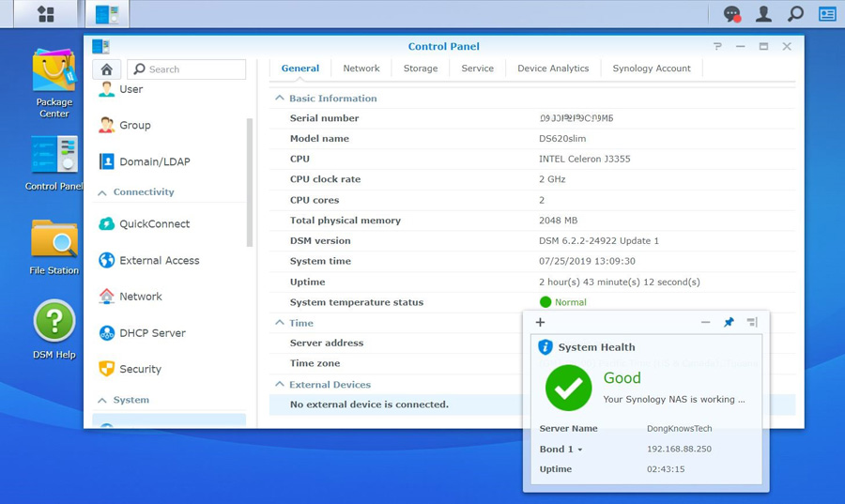
Task: Click the widget uptime 02:43:15 value
Action: click(x=666, y=469)
